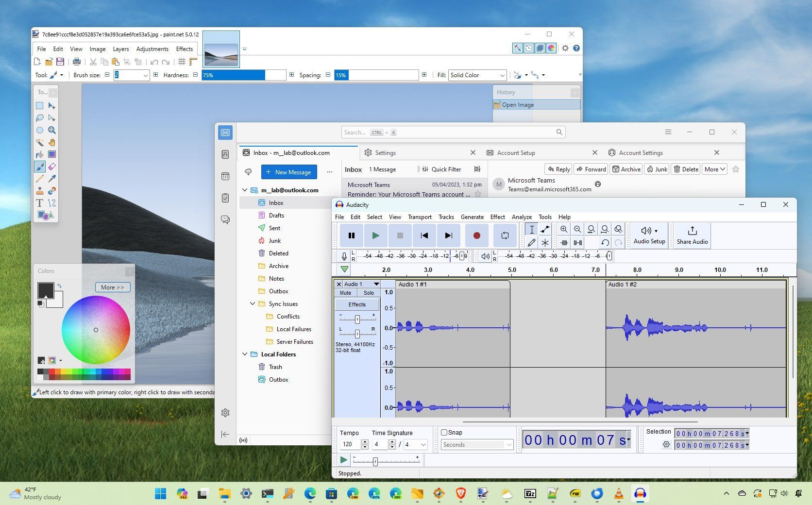Collapse the Sync Issues folder tree
Screen dimensions: 812x505
[x=253, y=304]
